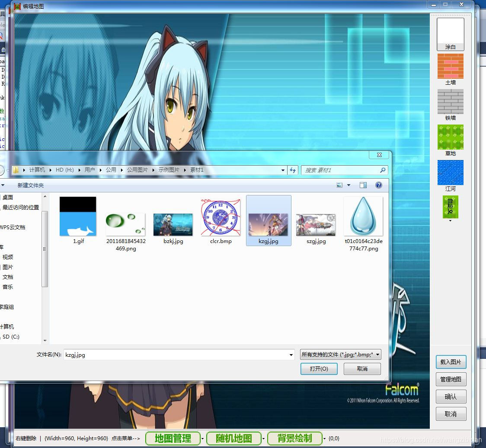Viewport: 486px width, 448px height.
Task: Select the clcr.bmp clock thumbnail
Action: (x=221, y=221)
